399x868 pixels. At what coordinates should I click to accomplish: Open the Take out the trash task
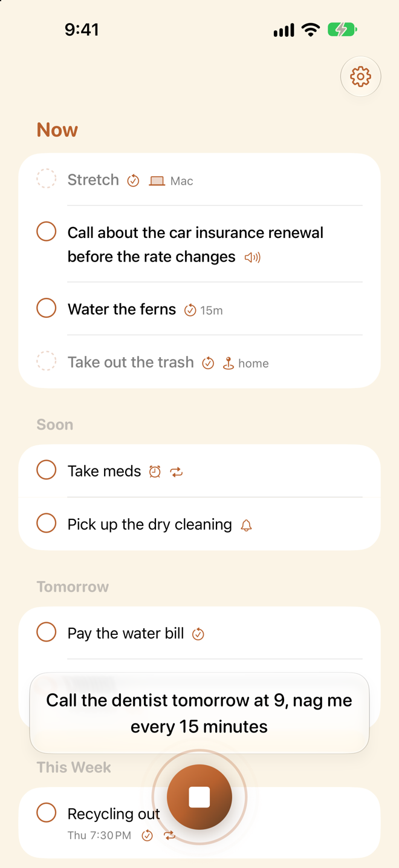click(x=199, y=362)
